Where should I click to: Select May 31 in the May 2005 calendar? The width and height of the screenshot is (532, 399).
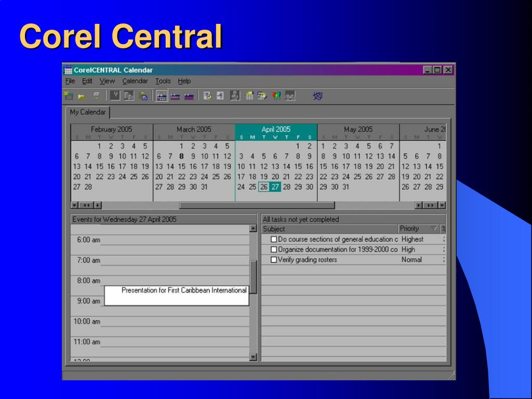pyautogui.click(x=345, y=187)
